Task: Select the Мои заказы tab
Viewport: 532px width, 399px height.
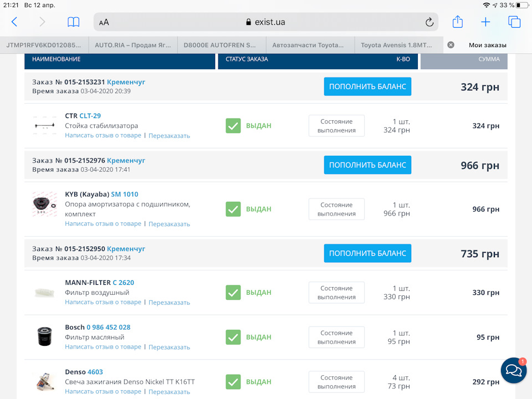Action: click(488, 45)
